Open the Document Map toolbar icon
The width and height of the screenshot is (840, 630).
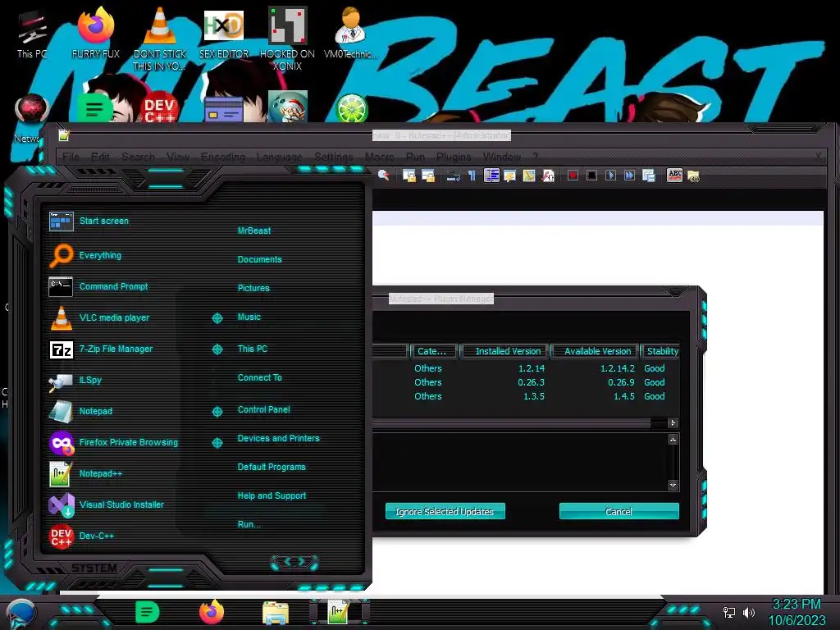coord(529,176)
